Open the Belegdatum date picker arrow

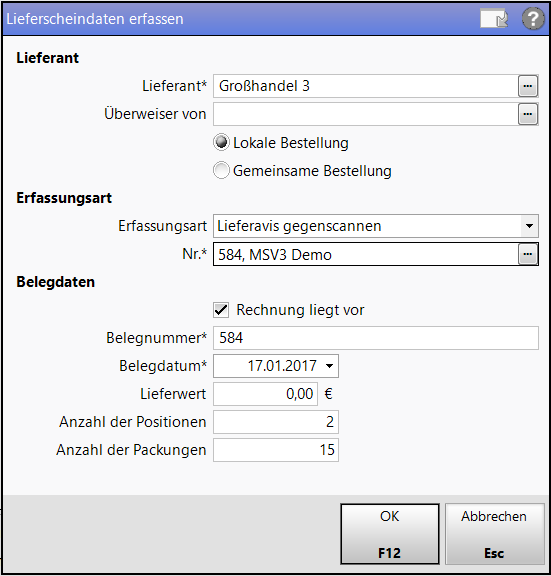[x=330, y=366]
